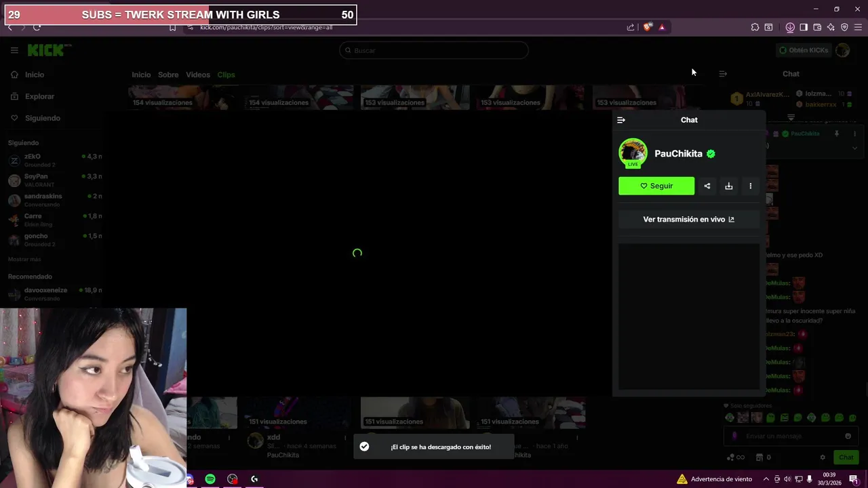This screenshot has width=868, height=488.
Task: Open Windows notification center icon
Action: pos(854,479)
